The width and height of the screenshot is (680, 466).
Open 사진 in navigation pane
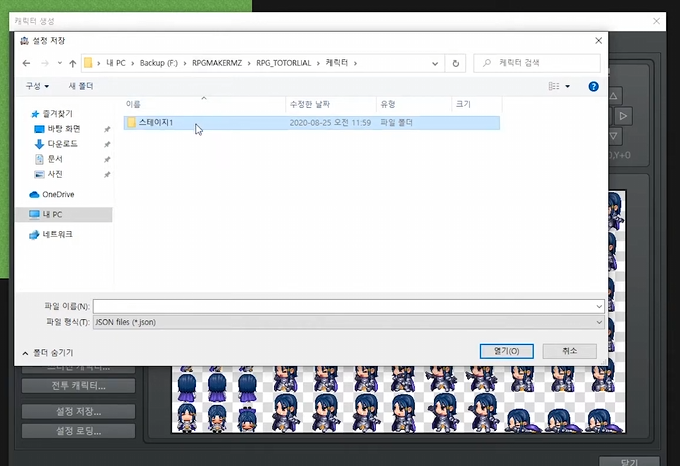[x=55, y=174]
